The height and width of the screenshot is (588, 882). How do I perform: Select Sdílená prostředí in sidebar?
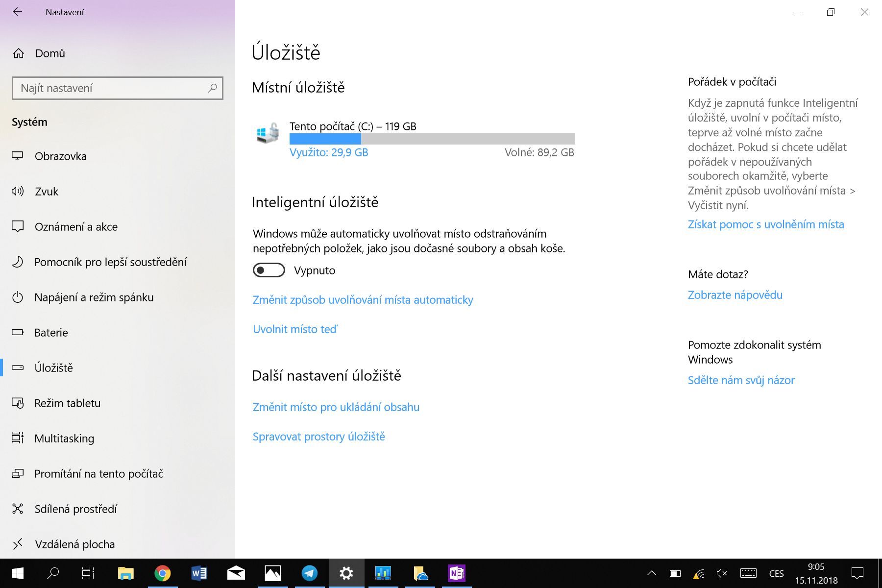click(75, 509)
